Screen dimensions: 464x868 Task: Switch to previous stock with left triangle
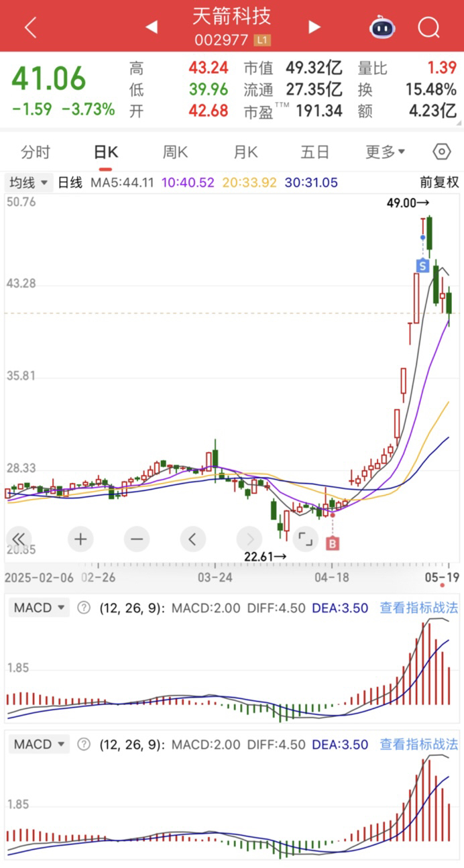152,28
